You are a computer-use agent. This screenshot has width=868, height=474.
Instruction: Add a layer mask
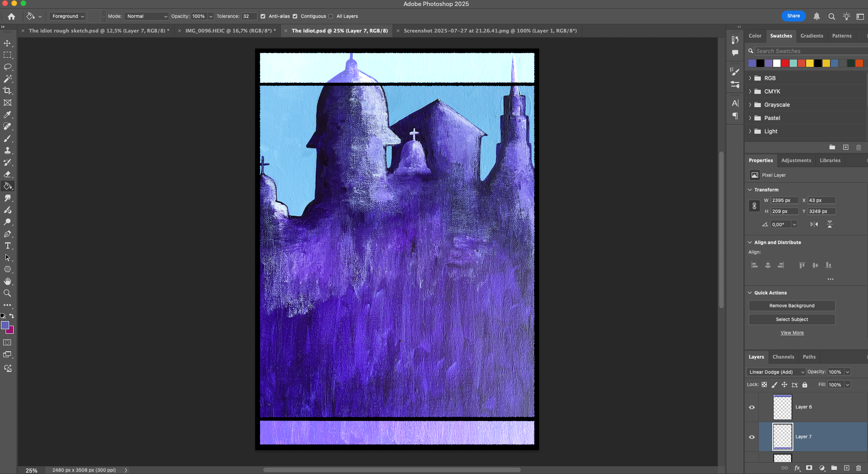809,468
